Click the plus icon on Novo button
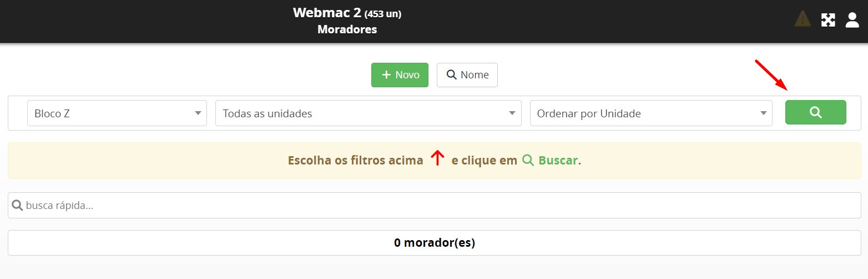Viewport: 868px width, 279px height. (x=387, y=75)
